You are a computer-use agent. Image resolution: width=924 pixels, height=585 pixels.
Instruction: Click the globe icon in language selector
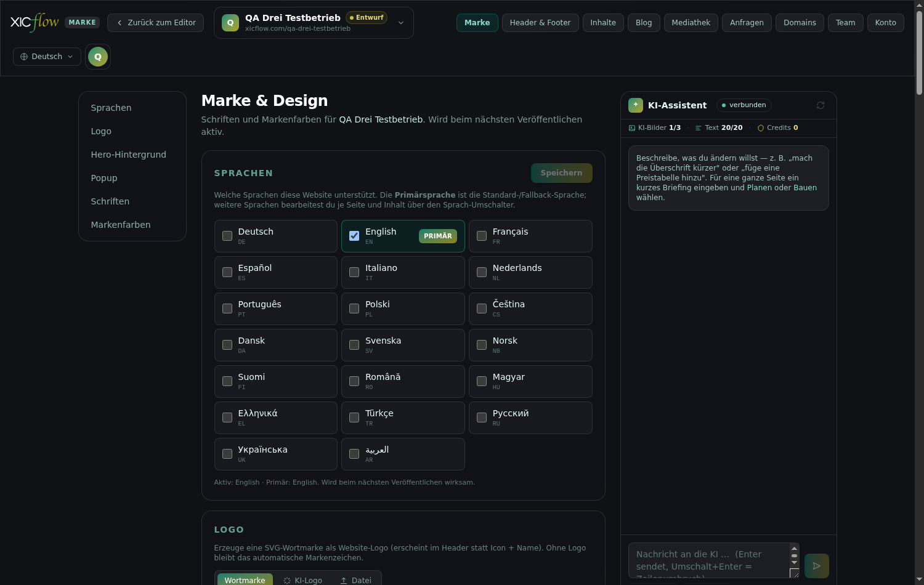tap(24, 57)
